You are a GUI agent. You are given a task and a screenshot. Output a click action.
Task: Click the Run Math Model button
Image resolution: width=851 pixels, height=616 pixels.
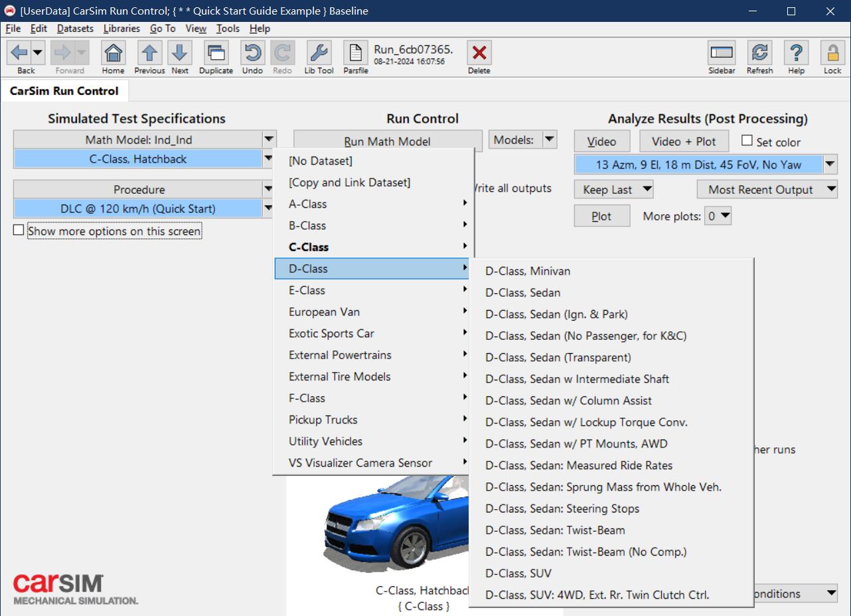[388, 141]
